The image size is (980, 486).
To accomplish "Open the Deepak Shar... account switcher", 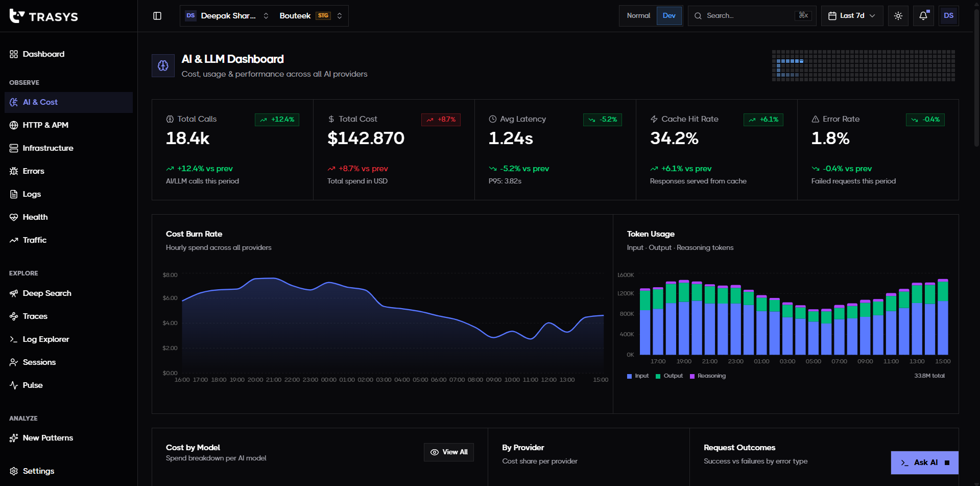I will (x=227, y=16).
